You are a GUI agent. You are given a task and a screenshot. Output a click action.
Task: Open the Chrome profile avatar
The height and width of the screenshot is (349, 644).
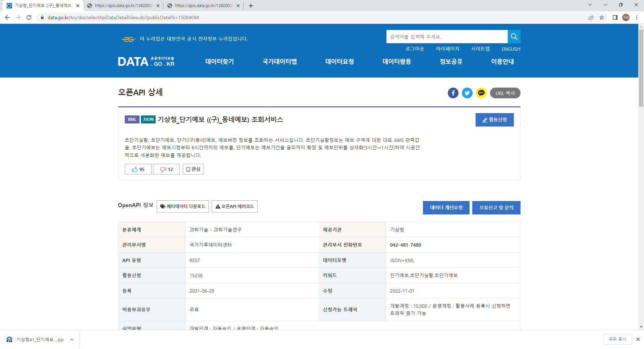pyautogui.click(x=626, y=17)
